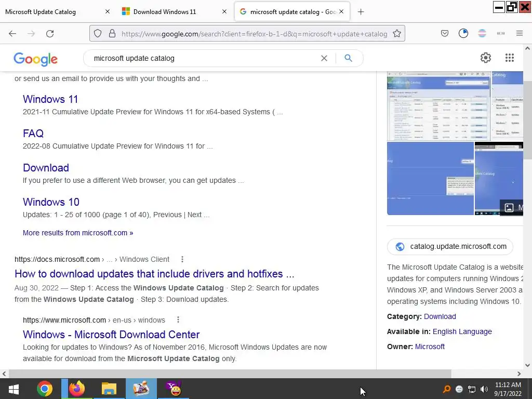Open the Download sitelink

tap(46, 168)
